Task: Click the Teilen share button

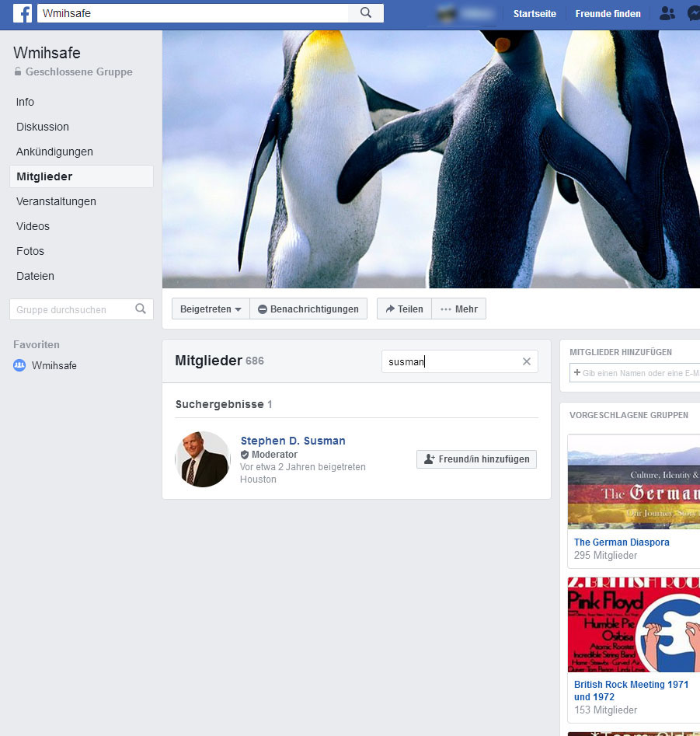Action: click(404, 309)
